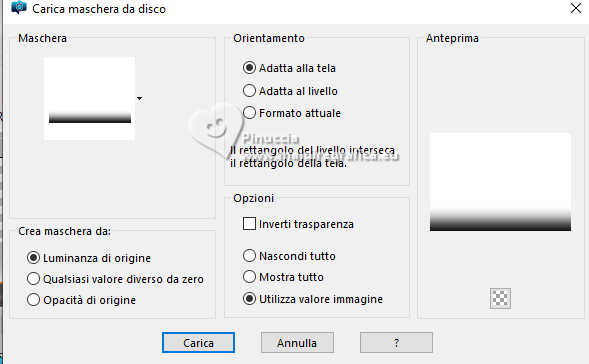The image size is (589, 364).
Task: Select Mostra tutto option
Action: coord(249,277)
